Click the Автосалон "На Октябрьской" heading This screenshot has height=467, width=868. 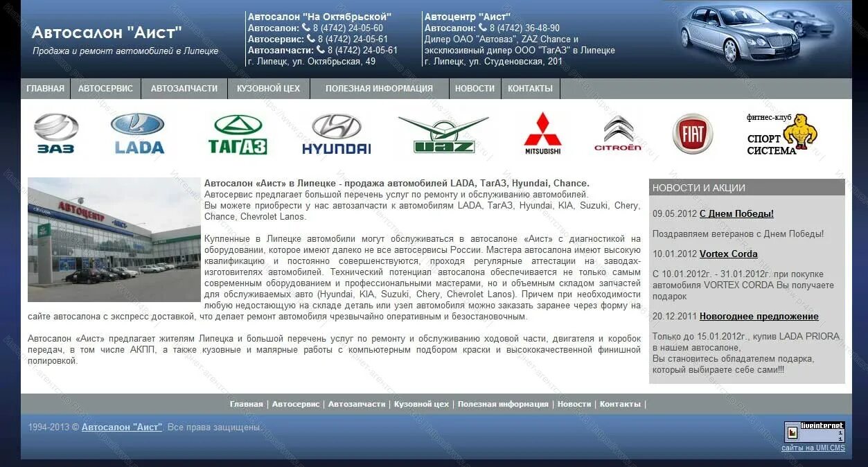point(319,17)
